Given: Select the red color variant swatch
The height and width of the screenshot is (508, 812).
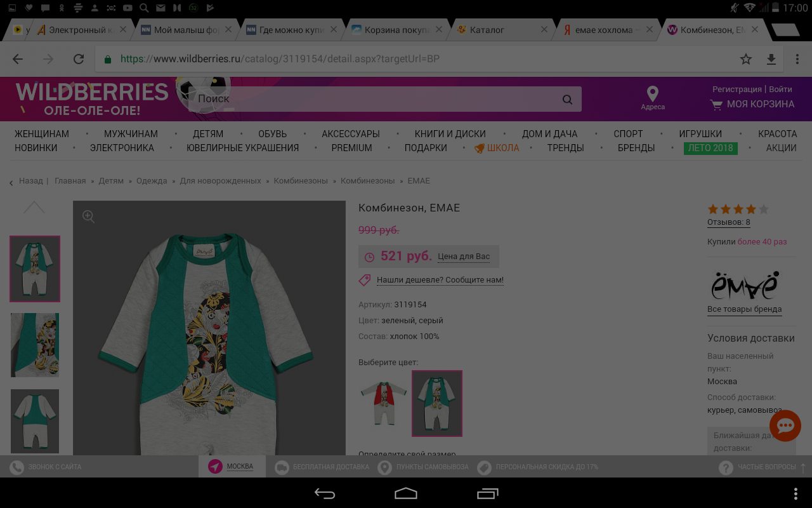Looking at the screenshot, I should click(384, 403).
